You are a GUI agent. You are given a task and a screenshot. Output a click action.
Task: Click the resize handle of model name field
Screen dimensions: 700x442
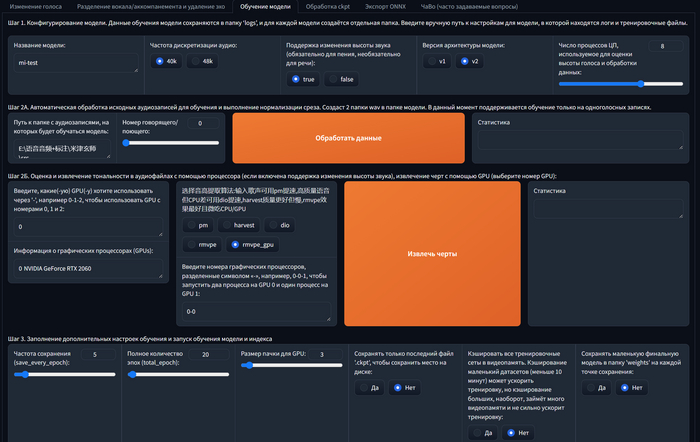click(x=136, y=70)
